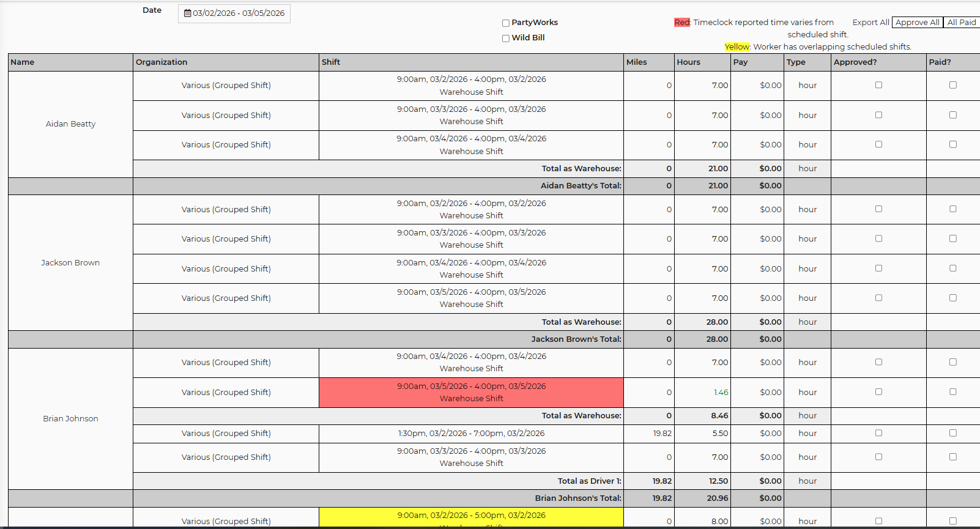Mark Jackson Brown's 03/2/2026 shift as paid

(952, 209)
